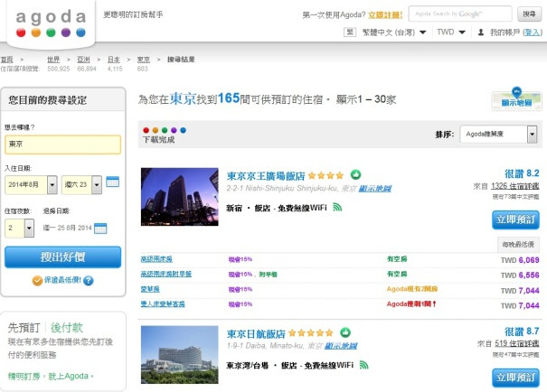Click the 東京灣/台場 area label
547x392 pixels.
(248, 366)
